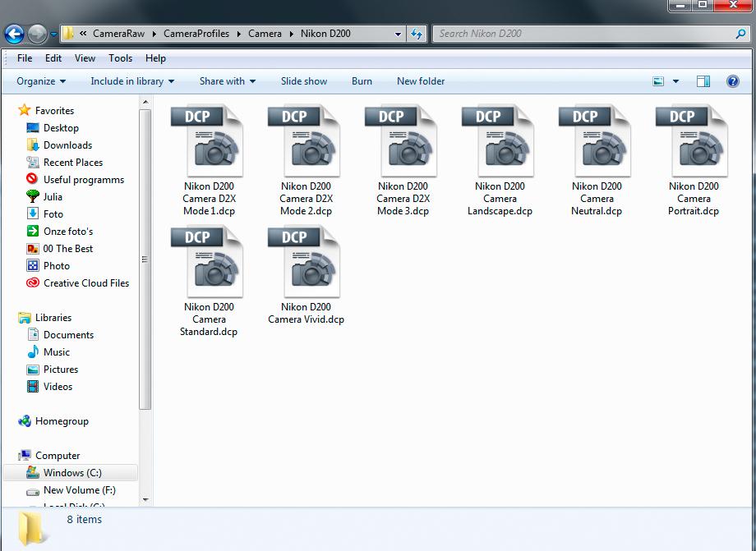Click the blue Help question mark icon
Screen dimensions: 756x551
coord(732,81)
